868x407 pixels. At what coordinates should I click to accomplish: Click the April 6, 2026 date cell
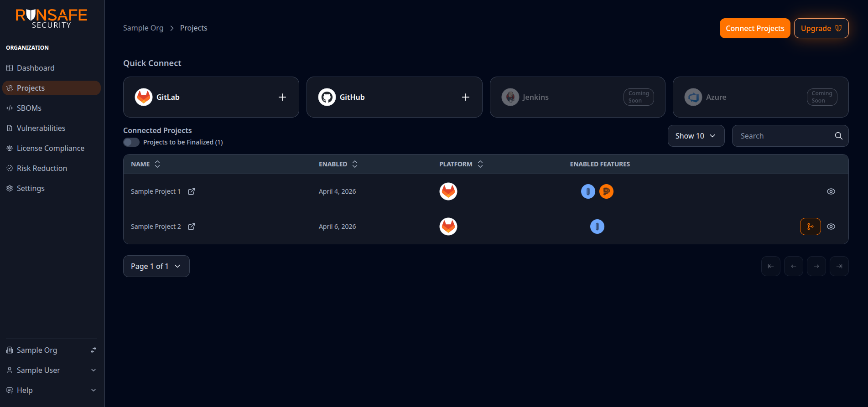pyautogui.click(x=337, y=227)
